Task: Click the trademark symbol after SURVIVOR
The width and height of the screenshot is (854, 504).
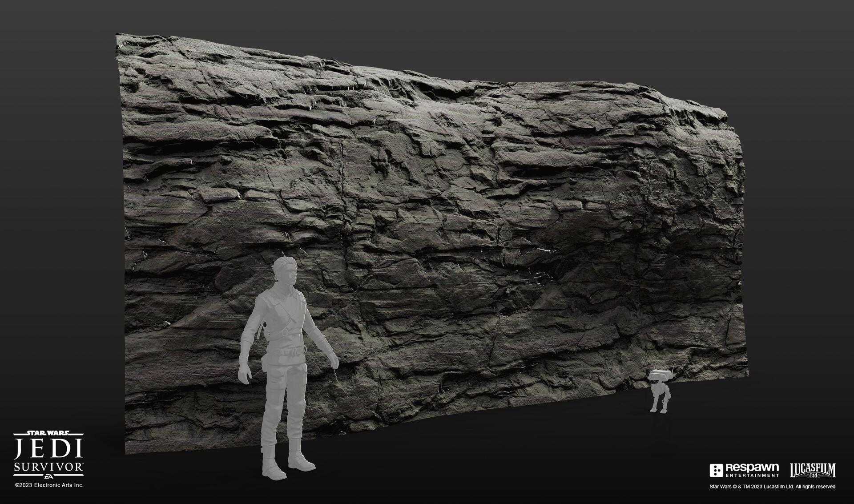Action: (x=83, y=463)
